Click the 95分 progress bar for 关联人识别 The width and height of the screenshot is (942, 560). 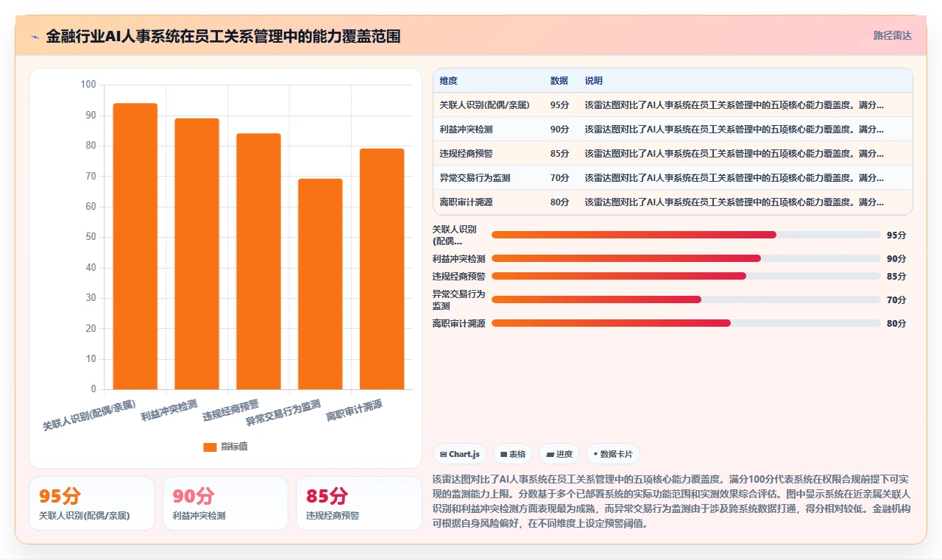686,235
